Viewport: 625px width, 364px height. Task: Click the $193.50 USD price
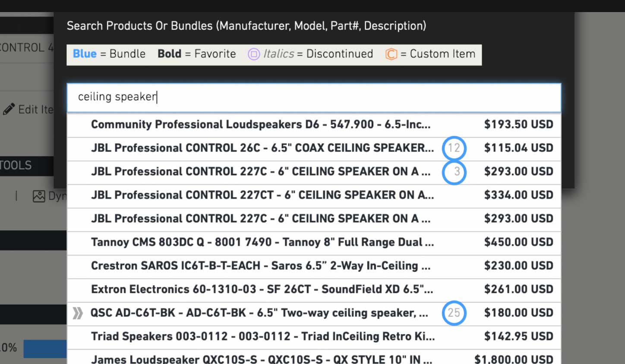pyautogui.click(x=518, y=125)
